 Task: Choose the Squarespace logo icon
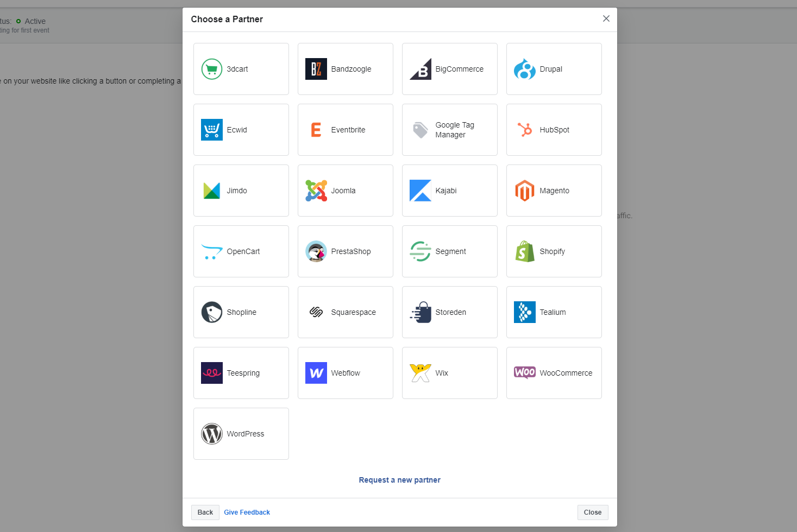click(316, 312)
